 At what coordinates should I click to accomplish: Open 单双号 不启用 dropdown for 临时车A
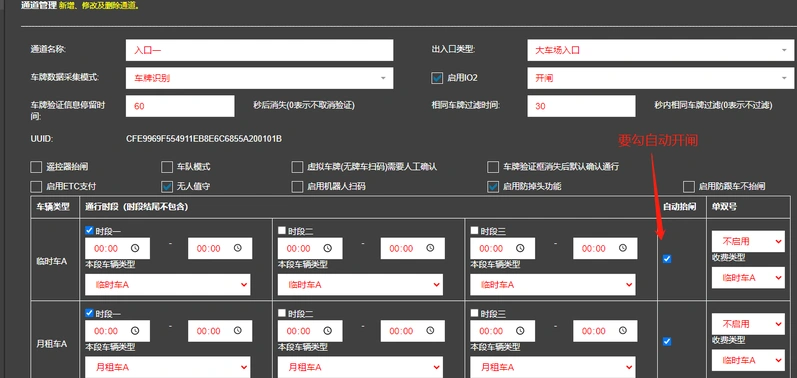click(x=748, y=242)
